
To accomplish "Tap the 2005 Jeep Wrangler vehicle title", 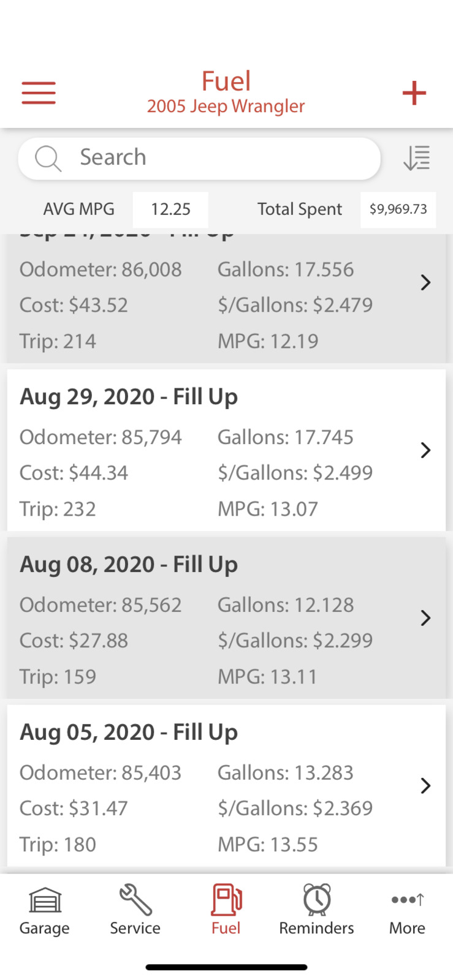I will (226, 107).
